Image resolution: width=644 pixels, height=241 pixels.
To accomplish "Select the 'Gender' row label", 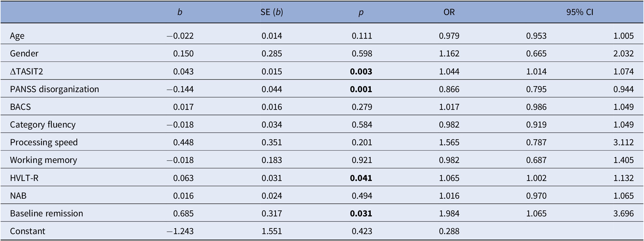I will [x=24, y=54].
